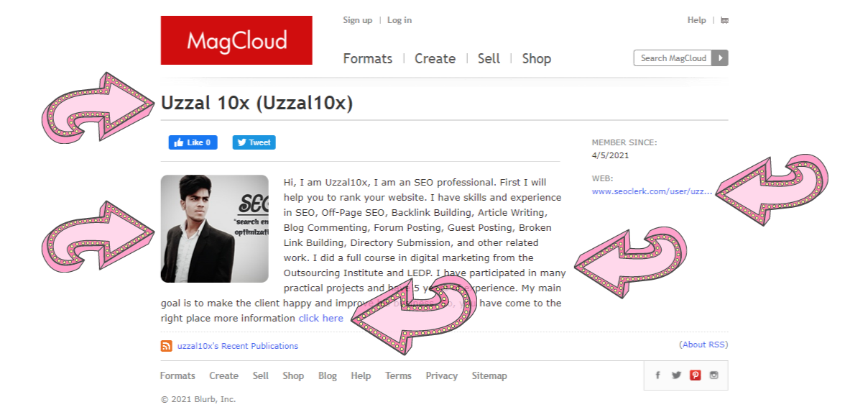Follow the seoclerk.com profile link
The width and height of the screenshot is (868, 415).
(x=650, y=191)
